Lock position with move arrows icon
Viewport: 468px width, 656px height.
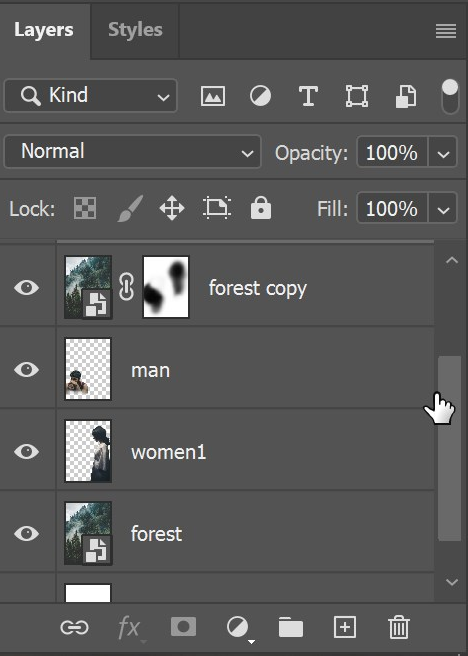coord(172,208)
